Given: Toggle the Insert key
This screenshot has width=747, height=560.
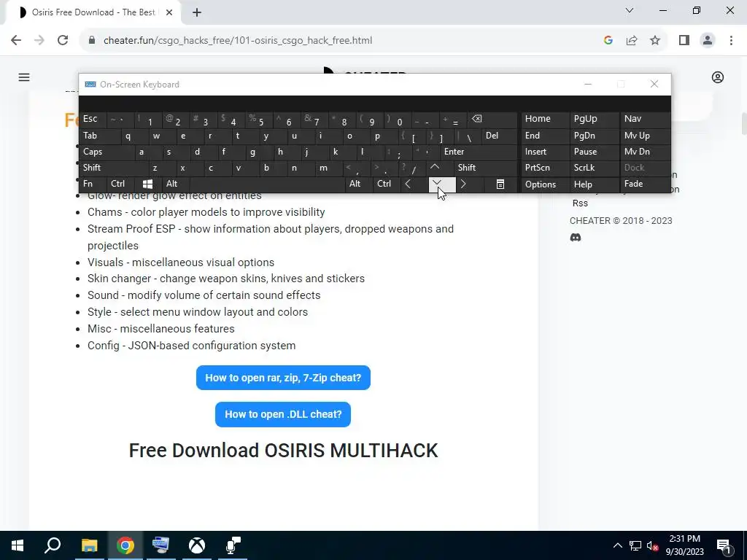Looking at the screenshot, I should [x=545, y=152].
